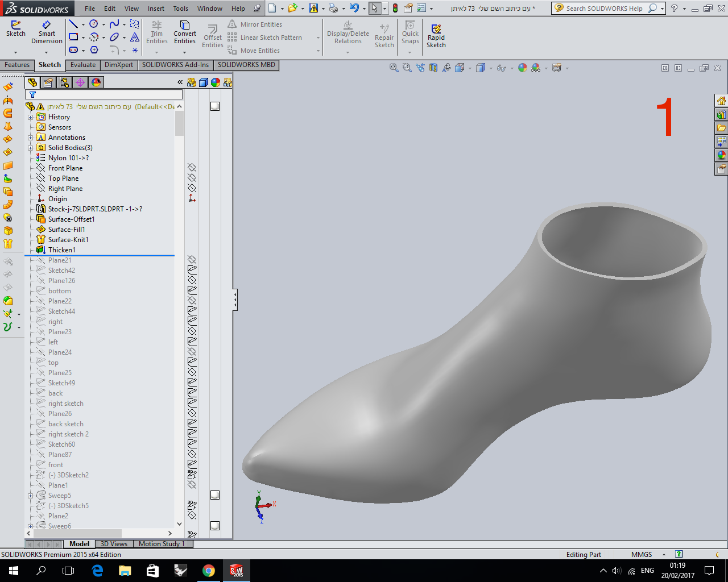Switch to the Evaluate tab
The height and width of the screenshot is (582, 728).
(x=82, y=65)
